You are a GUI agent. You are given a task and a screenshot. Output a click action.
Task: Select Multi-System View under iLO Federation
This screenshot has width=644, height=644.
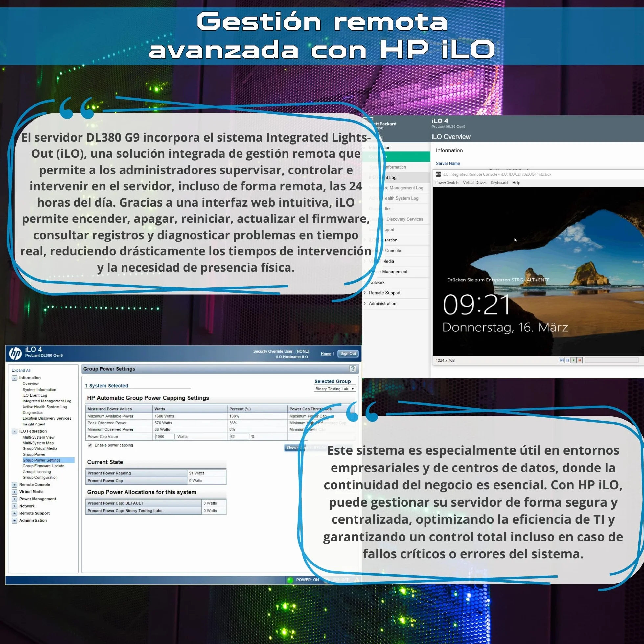[x=38, y=437]
